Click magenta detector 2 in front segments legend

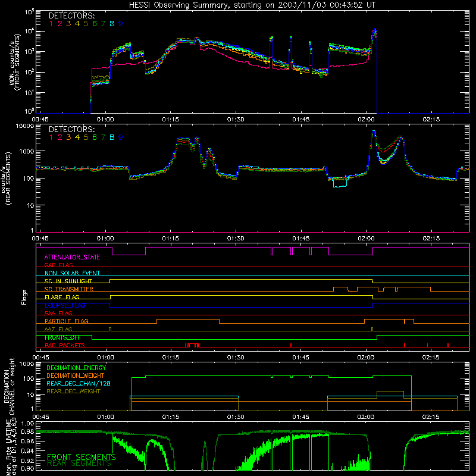tap(60, 24)
